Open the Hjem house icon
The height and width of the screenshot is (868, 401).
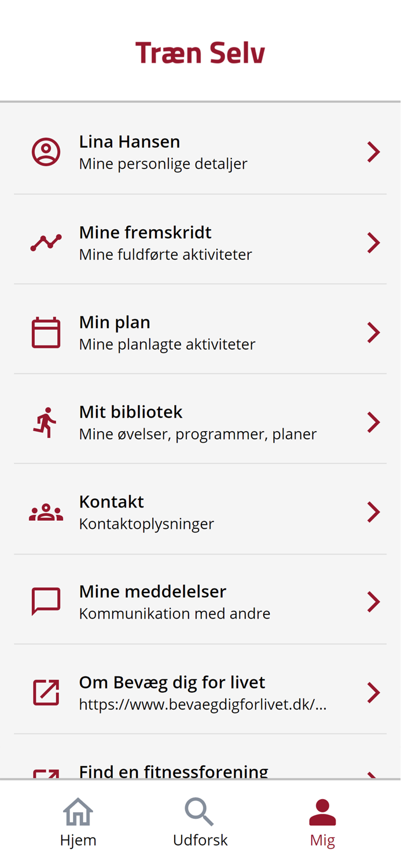click(78, 812)
